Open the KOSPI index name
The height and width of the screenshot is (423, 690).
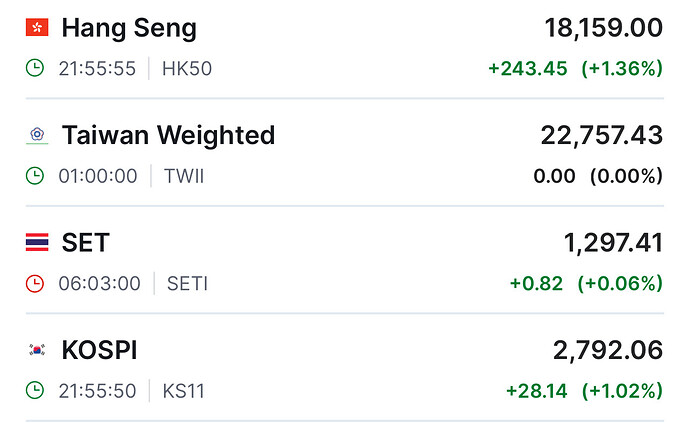(x=100, y=350)
